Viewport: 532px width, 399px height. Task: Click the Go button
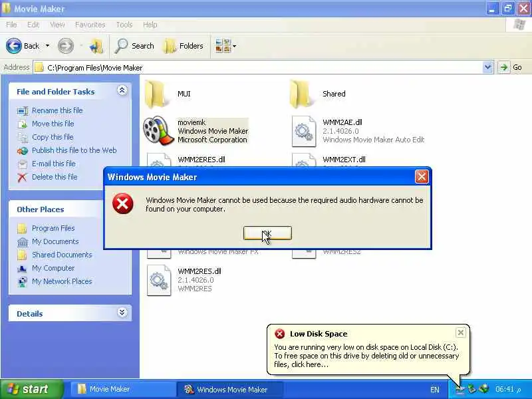tap(511, 67)
